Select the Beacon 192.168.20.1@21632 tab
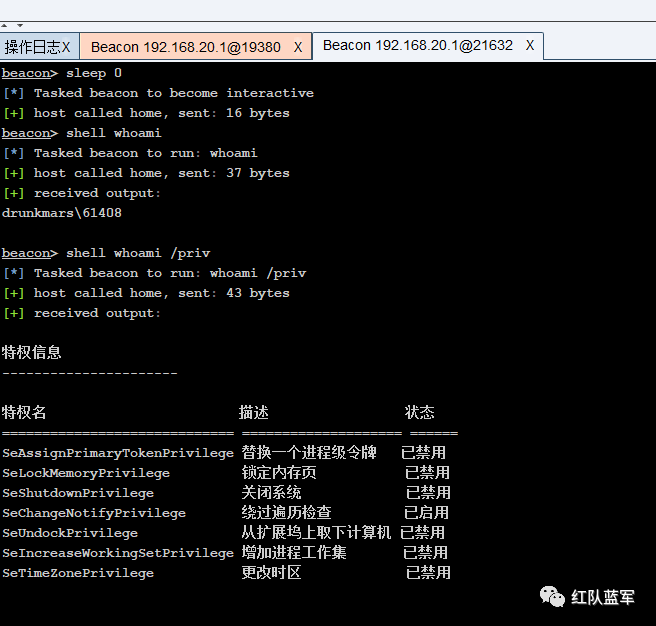Screen dimensions: 656x626 point(418,45)
